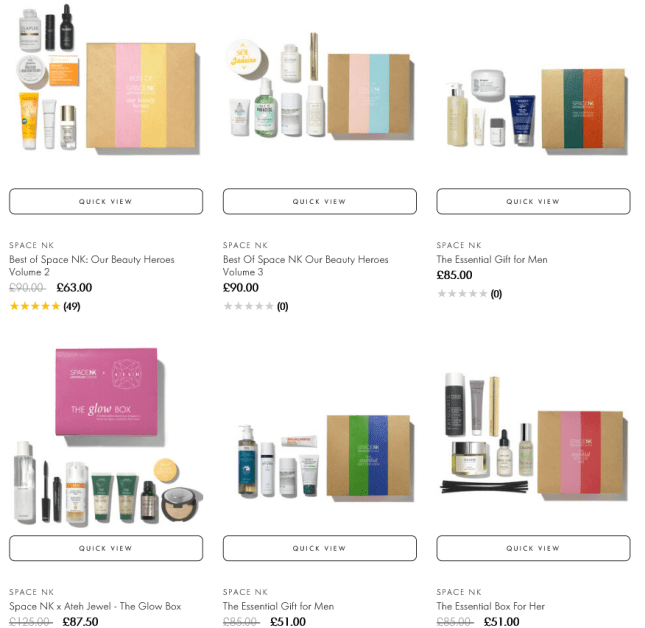Open Quick View for £85.00 Essential Gift for Men

tap(533, 202)
